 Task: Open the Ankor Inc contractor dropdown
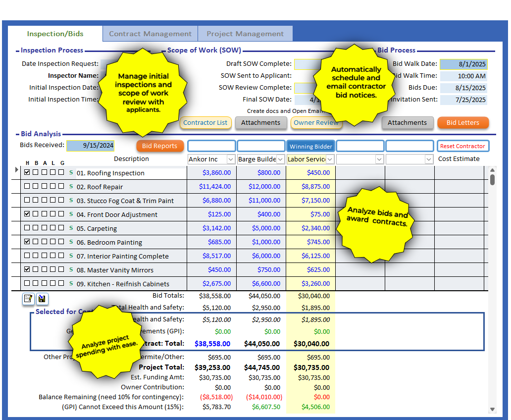(231, 159)
